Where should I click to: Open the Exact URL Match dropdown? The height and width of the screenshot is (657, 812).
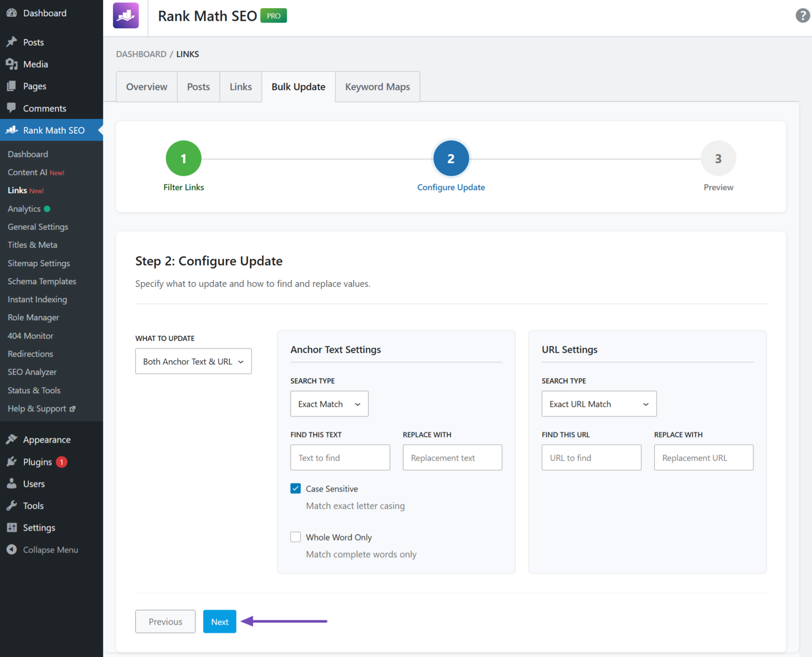(599, 404)
